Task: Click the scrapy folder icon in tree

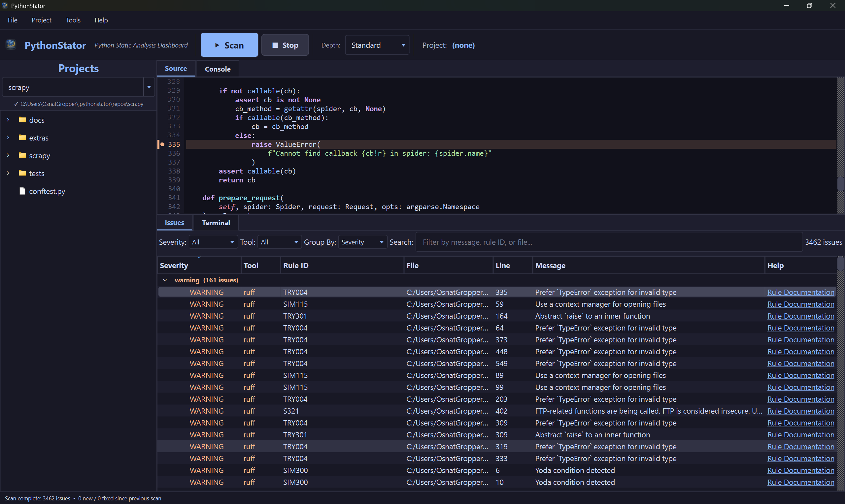Action: (22, 155)
